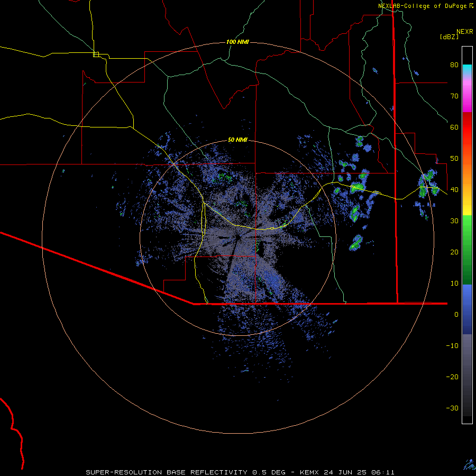The height and width of the screenshot is (476, 476).
Task: Click the 0 dBZ scale value
Action: click(456, 315)
